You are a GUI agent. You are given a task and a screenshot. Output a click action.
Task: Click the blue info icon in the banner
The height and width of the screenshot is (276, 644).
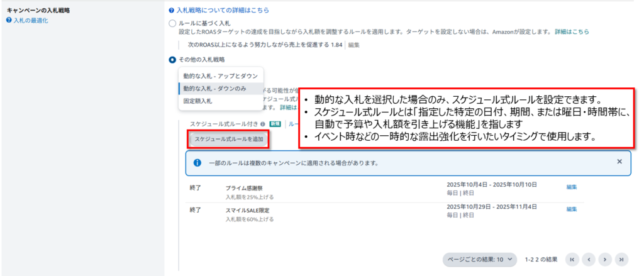pyautogui.click(x=197, y=163)
